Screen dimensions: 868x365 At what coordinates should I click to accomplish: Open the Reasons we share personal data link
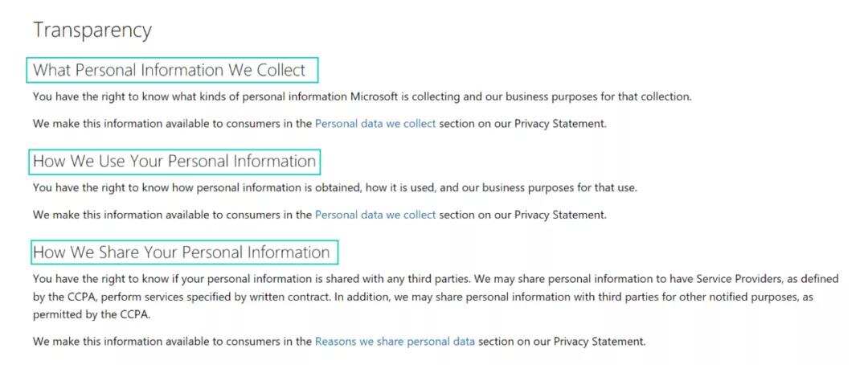click(x=395, y=341)
